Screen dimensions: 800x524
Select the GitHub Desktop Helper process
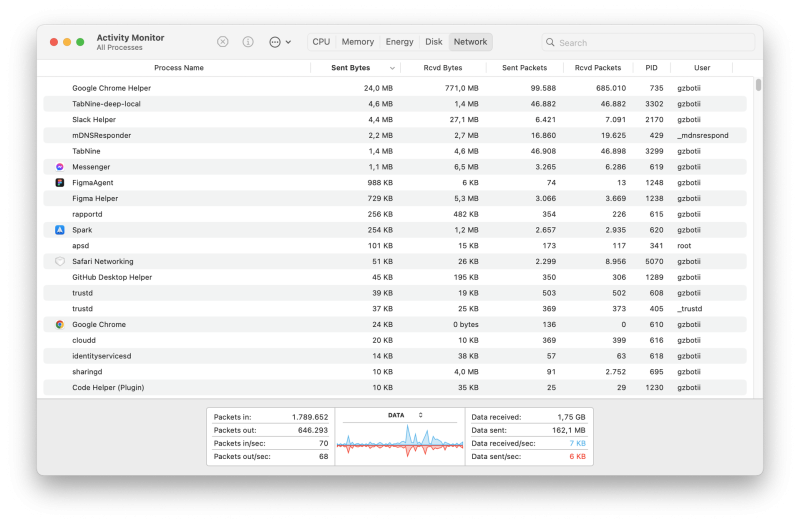(x=112, y=278)
